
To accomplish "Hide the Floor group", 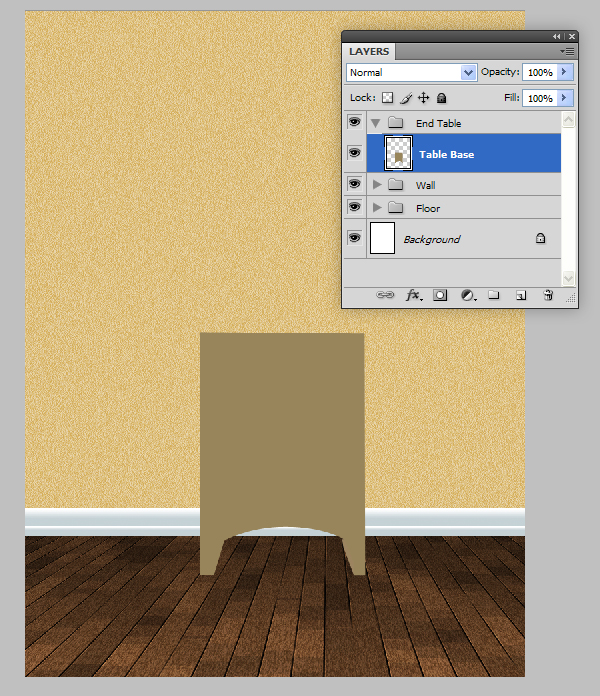I will [x=354, y=207].
